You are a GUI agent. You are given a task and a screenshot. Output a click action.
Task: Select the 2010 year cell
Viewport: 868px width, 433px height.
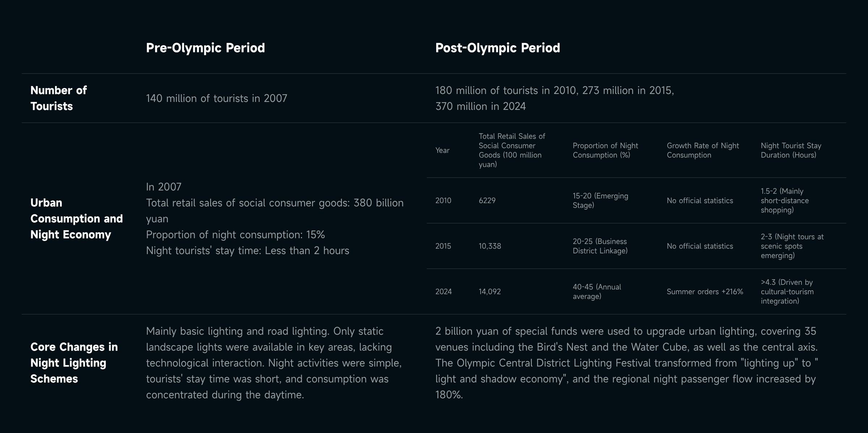(443, 201)
